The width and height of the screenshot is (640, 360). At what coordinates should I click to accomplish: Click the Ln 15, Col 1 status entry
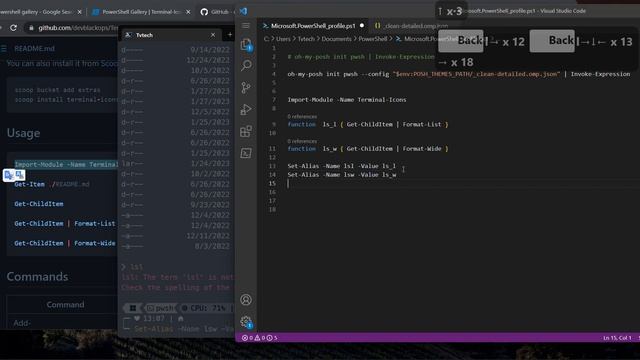pos(617,338)
